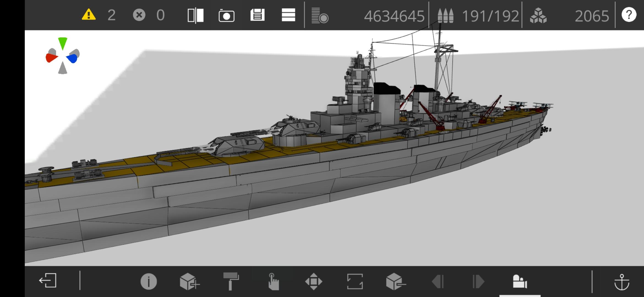This screenshot has height=297, width=644.
Task: Take a screenshot with the camera icon
Action: 226,16
